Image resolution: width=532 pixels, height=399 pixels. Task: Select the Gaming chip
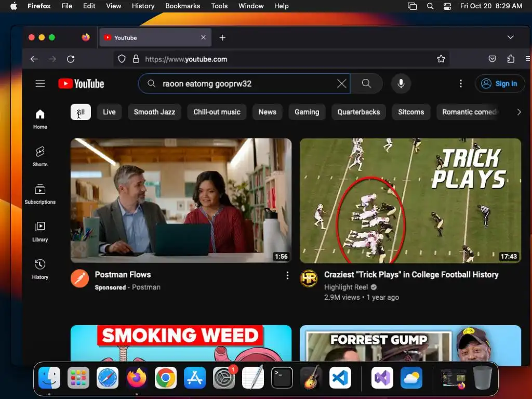click(307, 112)
